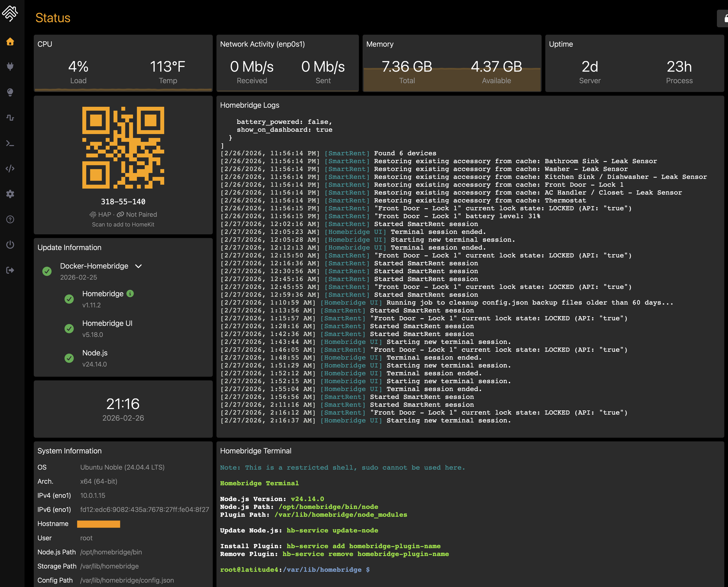Open the Status home page icon
728x587 pixels.
[10, 42]
